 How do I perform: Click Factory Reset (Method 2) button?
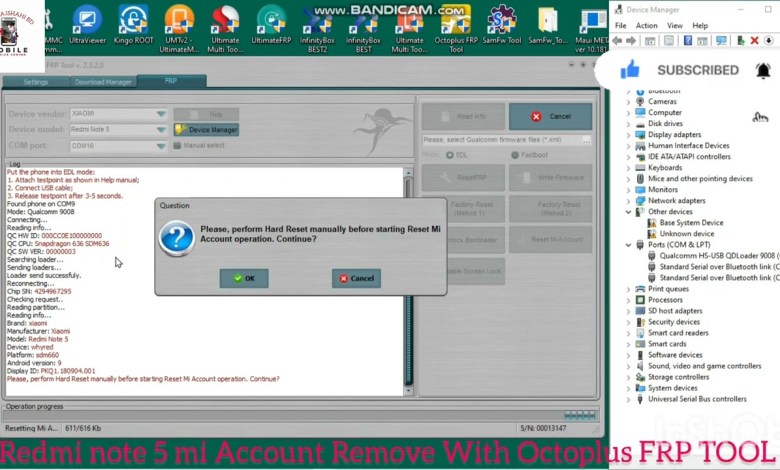tap(550, 209)
